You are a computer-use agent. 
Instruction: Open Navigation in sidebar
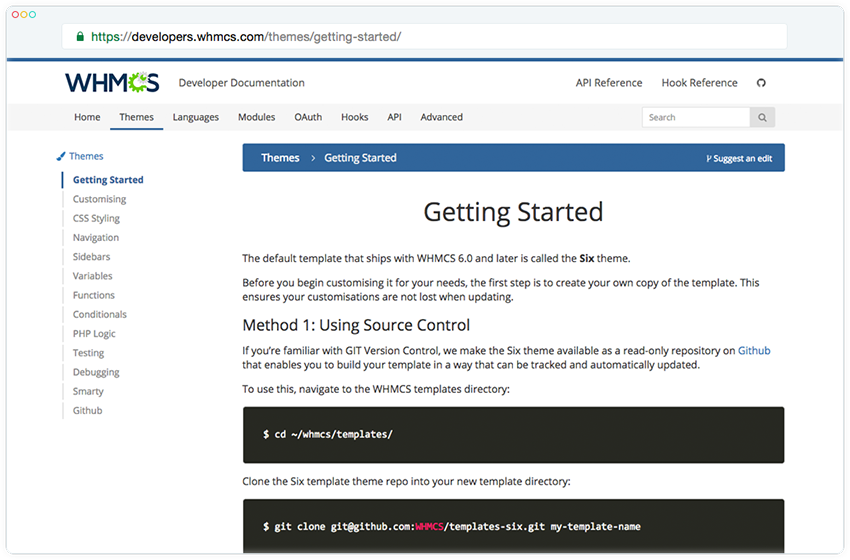tap(96, 237)
